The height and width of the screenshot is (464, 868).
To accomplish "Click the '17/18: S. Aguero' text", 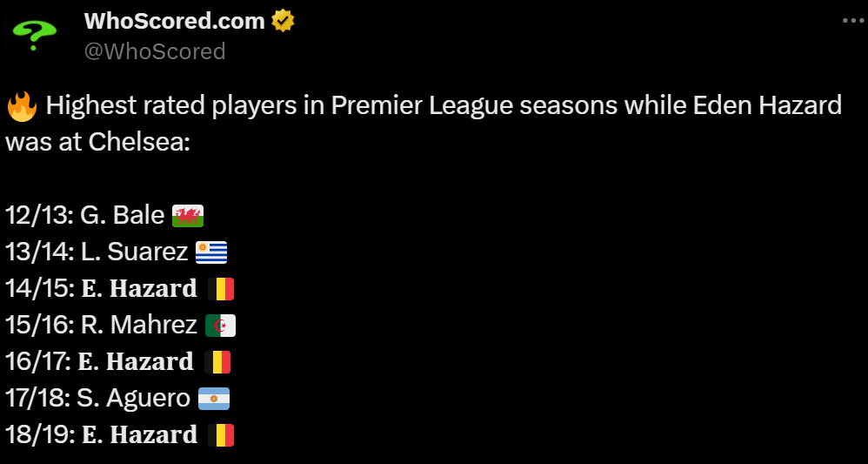I will click(97, 398).
